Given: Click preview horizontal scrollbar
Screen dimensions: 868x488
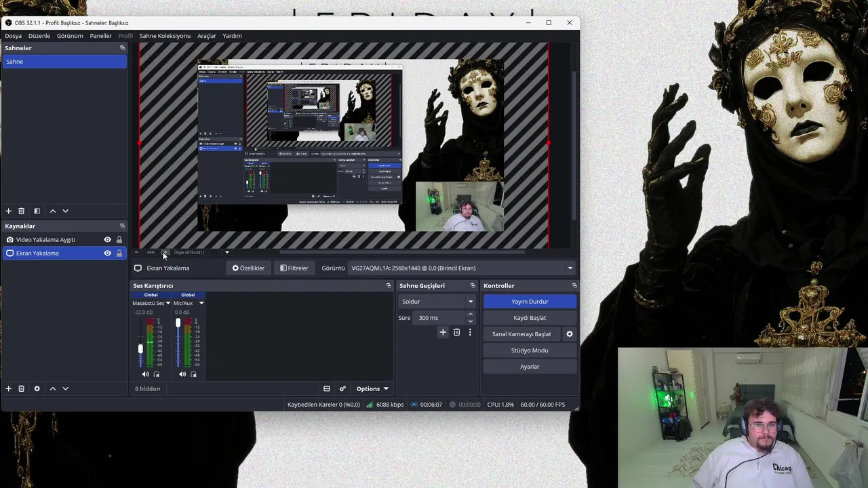Looking at the screenshot, I should 403,253.
